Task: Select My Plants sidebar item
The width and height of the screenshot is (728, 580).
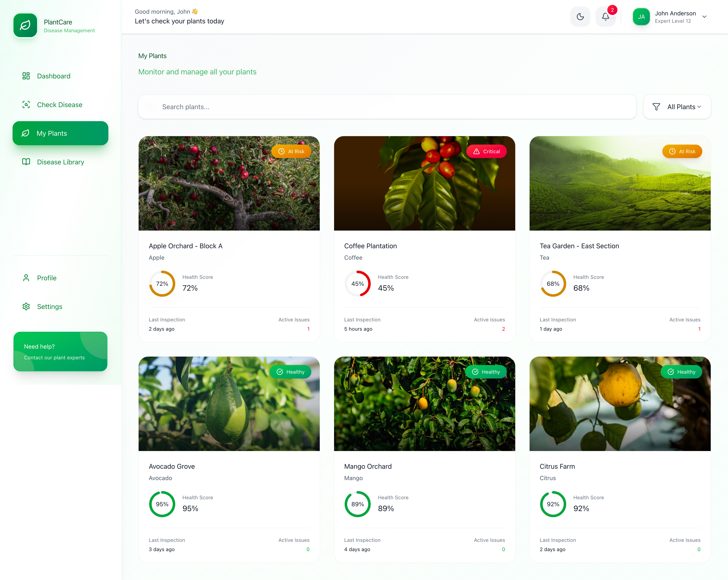Action: (60, 133)
